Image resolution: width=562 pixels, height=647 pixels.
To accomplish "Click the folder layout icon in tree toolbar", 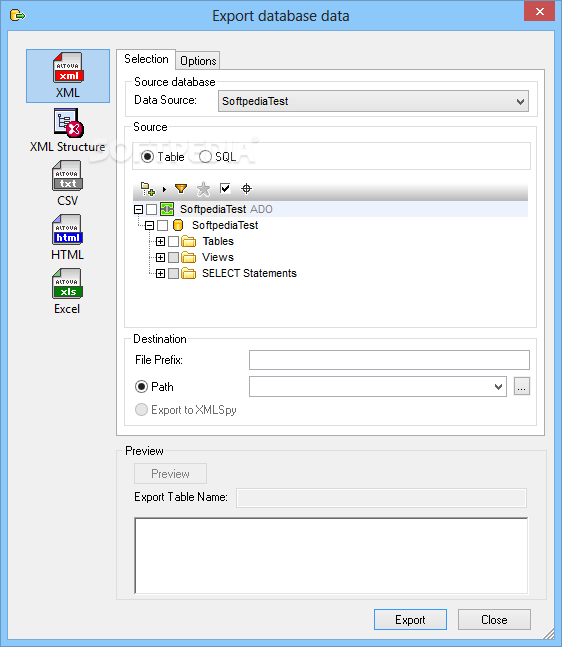I will [x=148, y=189].
